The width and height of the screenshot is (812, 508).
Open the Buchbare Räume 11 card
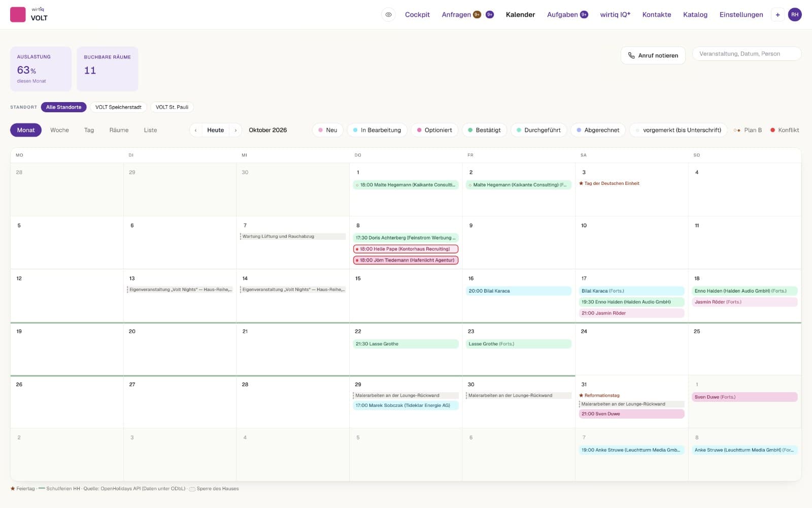107,69
